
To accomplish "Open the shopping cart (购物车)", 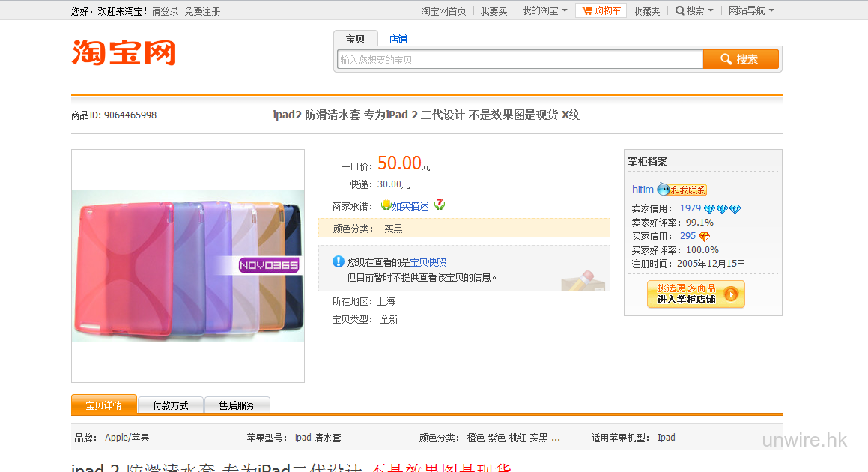I will 601,10.
